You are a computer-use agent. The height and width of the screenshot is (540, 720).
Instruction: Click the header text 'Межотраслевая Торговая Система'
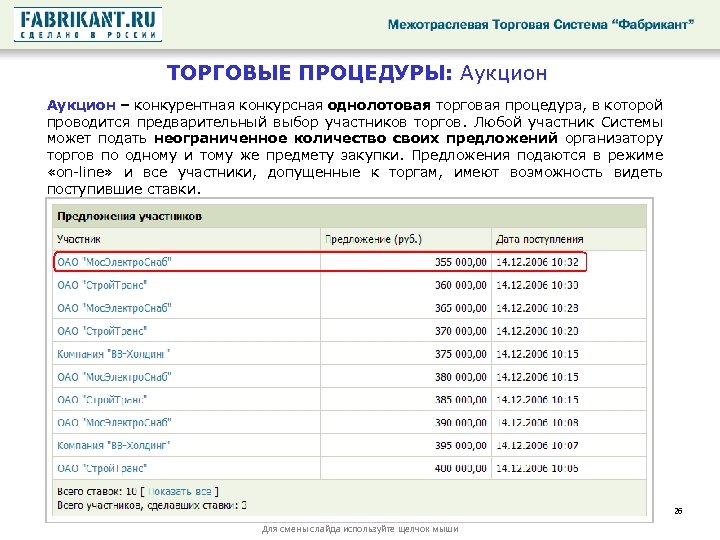point(497,24)
